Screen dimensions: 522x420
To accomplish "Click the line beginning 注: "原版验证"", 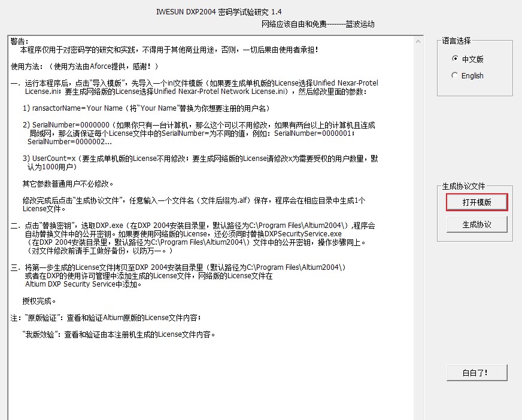I will pos(106,318).
